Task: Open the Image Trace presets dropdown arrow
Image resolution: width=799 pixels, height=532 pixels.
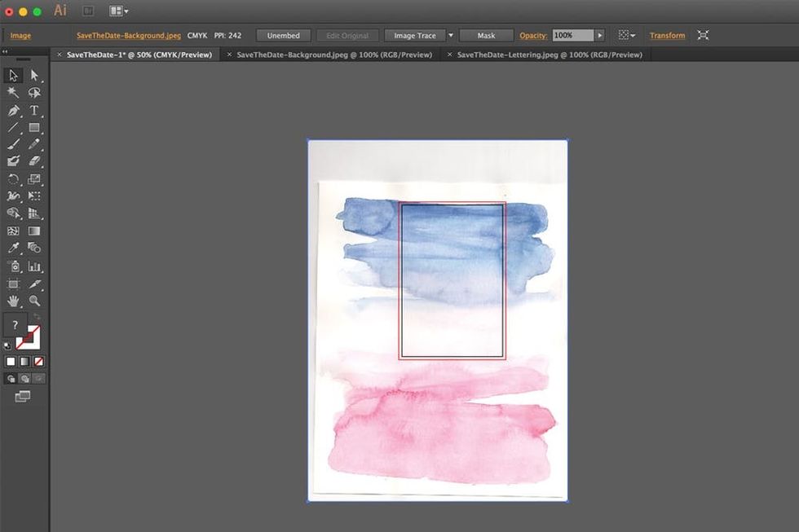Action: (450, 36)
